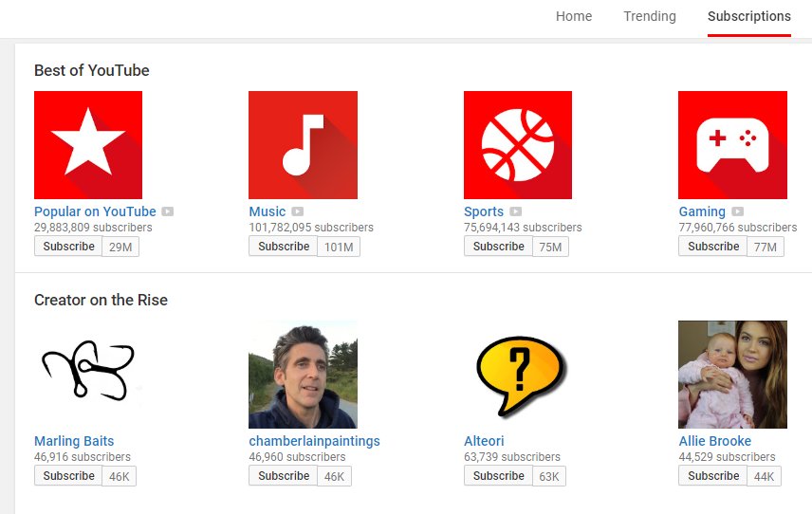Open the Gaming channel title link

point(702,211)
